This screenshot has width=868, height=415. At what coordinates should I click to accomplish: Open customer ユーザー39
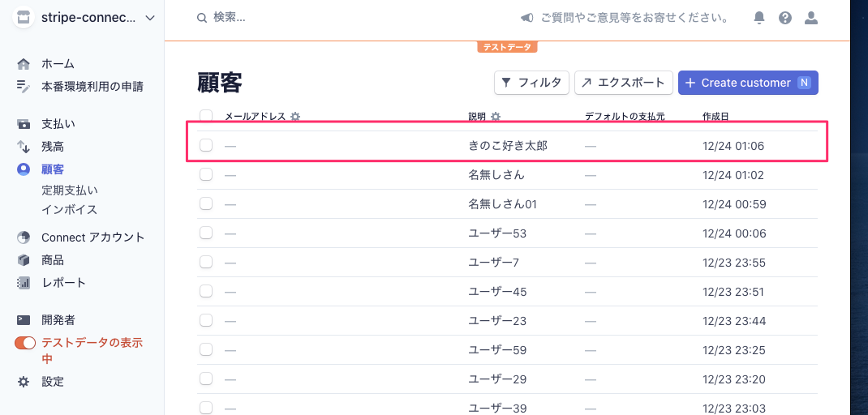point(497,409)
